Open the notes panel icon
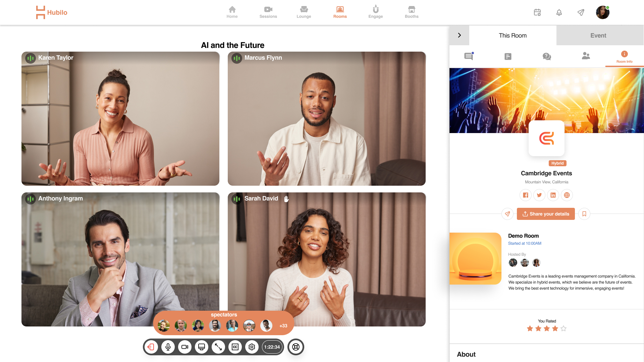 click(507, 56)
